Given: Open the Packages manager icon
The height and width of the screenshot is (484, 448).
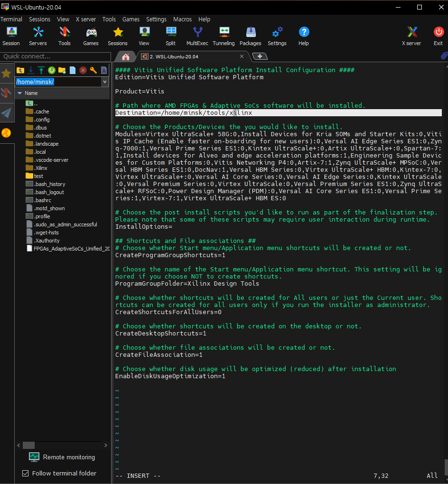Looking at the screenshot, I should point(250,36).
